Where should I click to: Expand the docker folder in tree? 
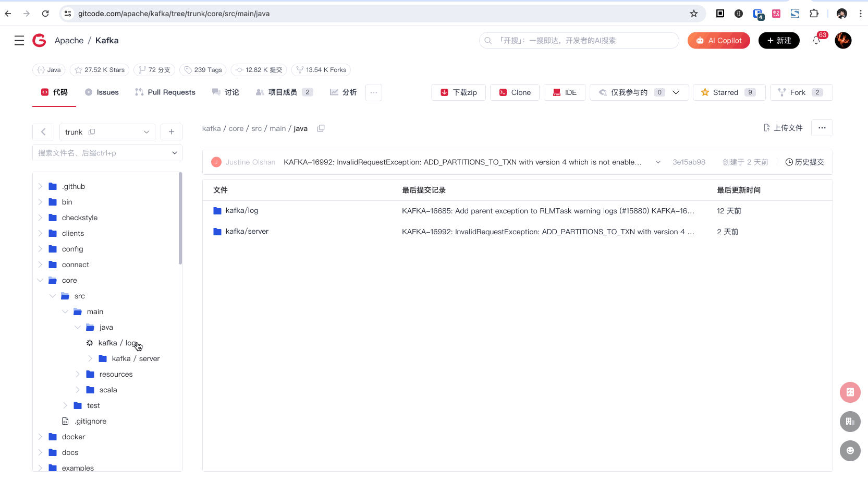click(40, 437)
